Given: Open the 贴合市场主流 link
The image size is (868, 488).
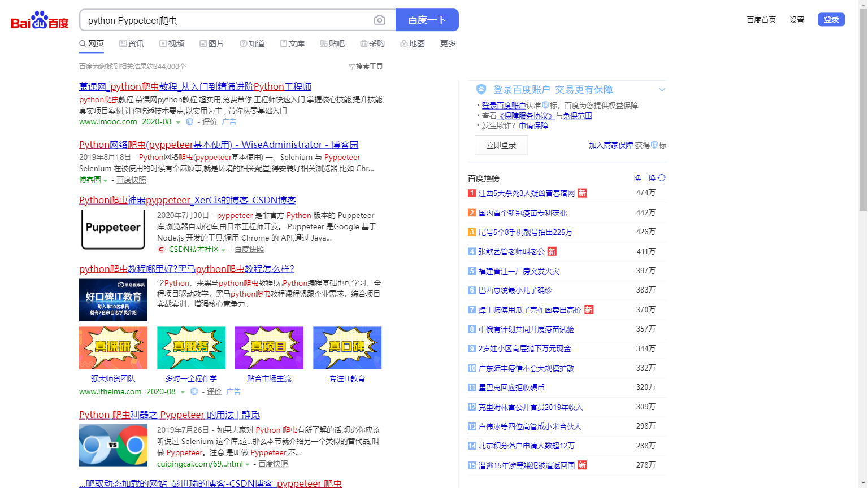Looking at the screenshot, I should click(269, 378).
